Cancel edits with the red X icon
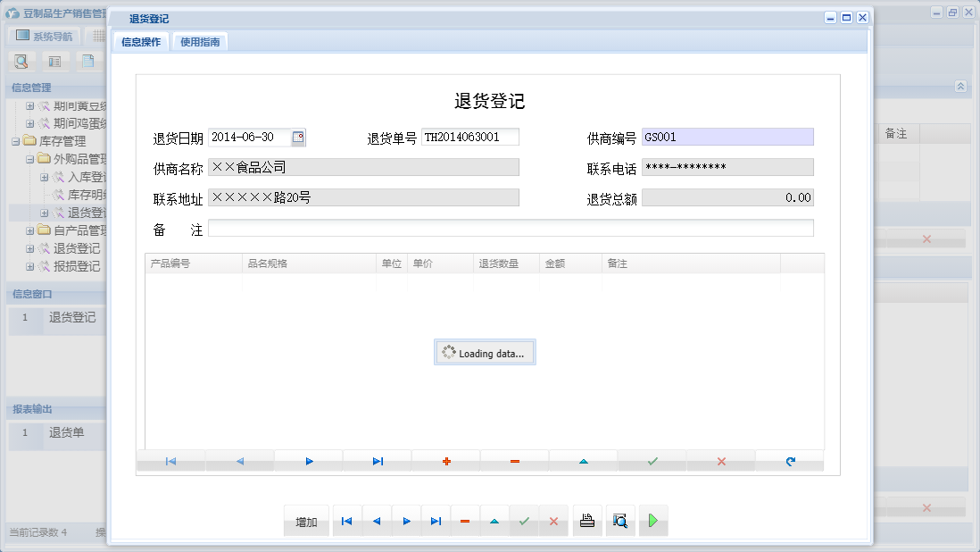This screenshot has height=552, width=980. [x=720, y=460]
